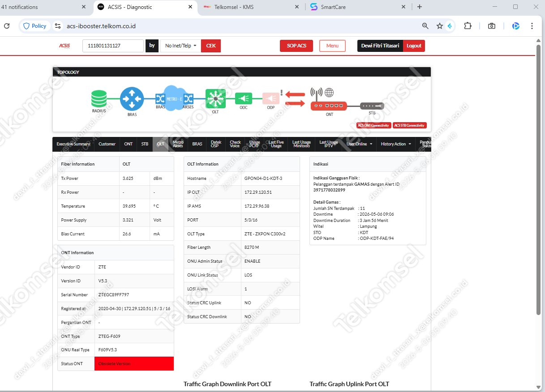Select serial number ZTEGC89FF797

(x=114, y=295)
